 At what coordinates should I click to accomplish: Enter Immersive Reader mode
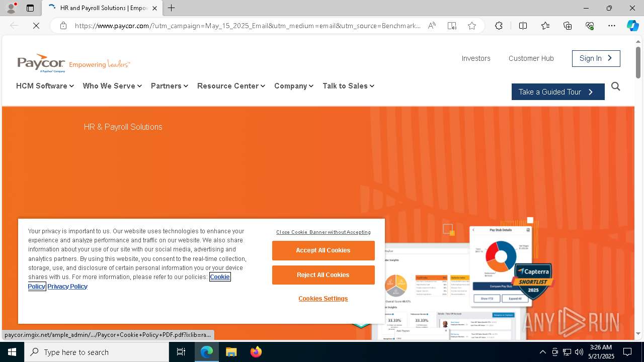(x=452, y=26)
